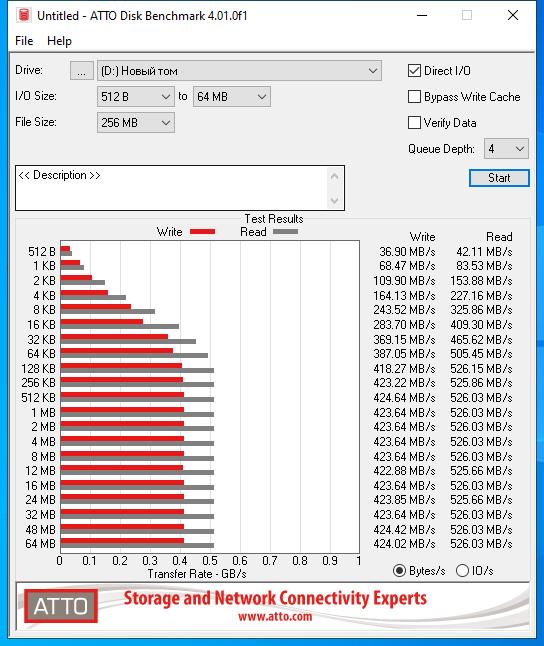
Task: Click the description box scroll up arrow
Action: tap(335, 177)
